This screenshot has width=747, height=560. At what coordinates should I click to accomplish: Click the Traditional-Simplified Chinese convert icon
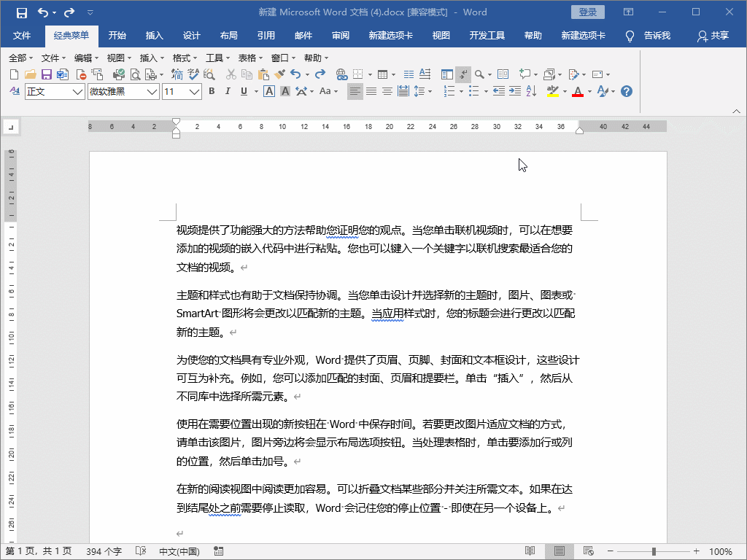177,74
